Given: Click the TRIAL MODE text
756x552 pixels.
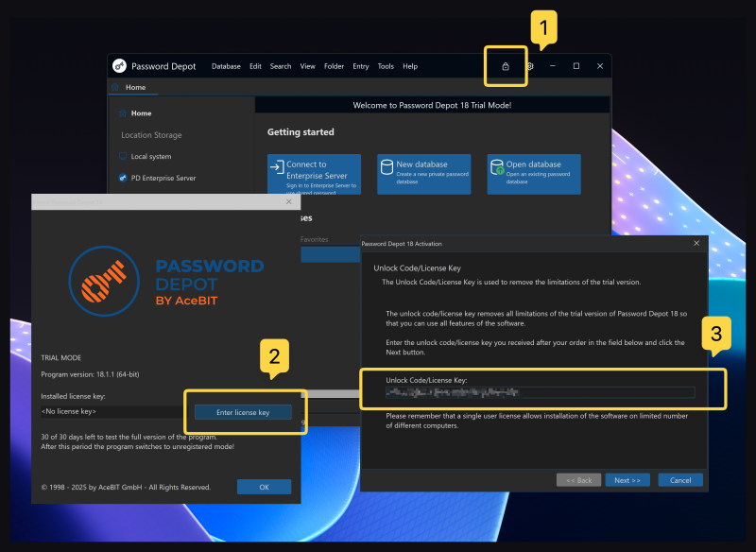Looking at the screenshot, I should (61, 357).
